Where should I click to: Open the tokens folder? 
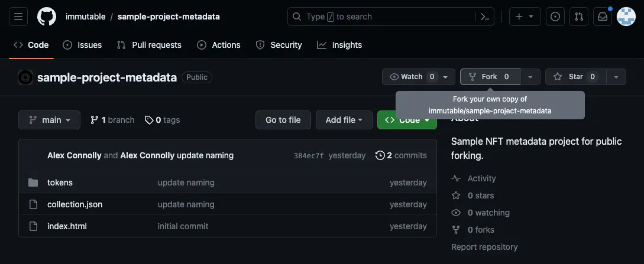point(60,182)
